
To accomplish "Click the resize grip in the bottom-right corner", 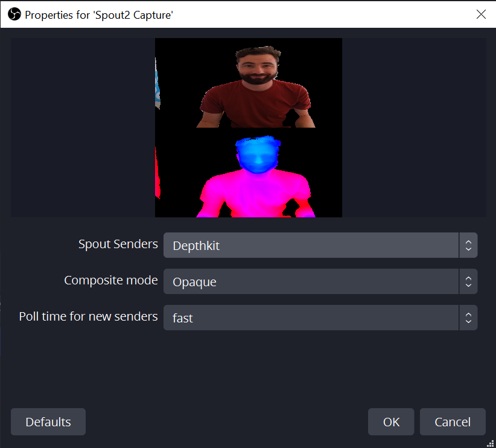I will [x=491, y=443].
